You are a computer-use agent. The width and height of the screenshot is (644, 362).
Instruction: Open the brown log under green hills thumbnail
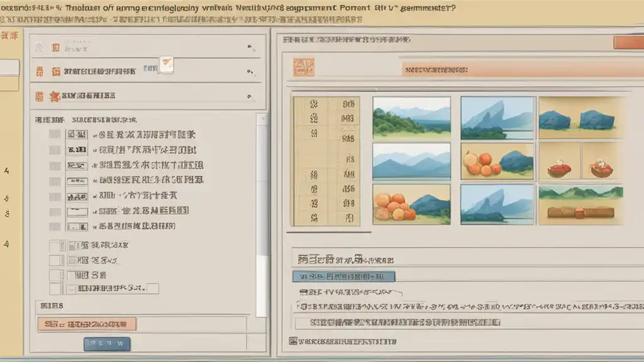point(580,205)
